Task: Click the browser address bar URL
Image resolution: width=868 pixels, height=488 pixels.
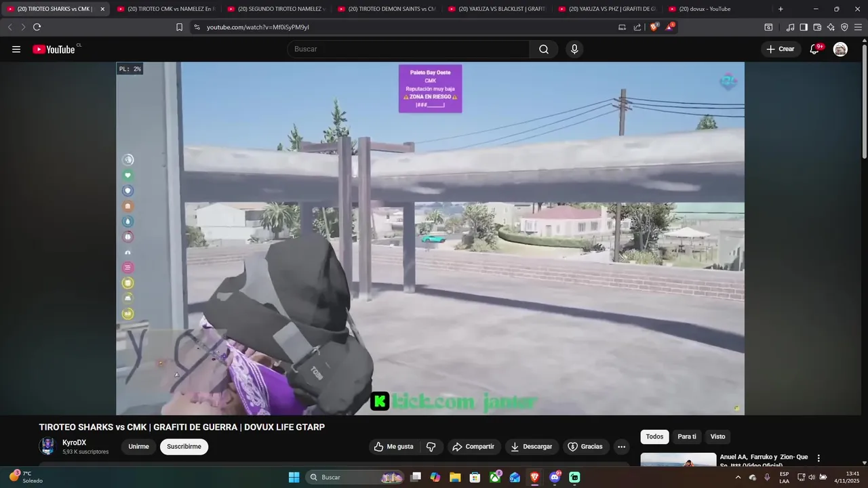Action: [258, 27]
